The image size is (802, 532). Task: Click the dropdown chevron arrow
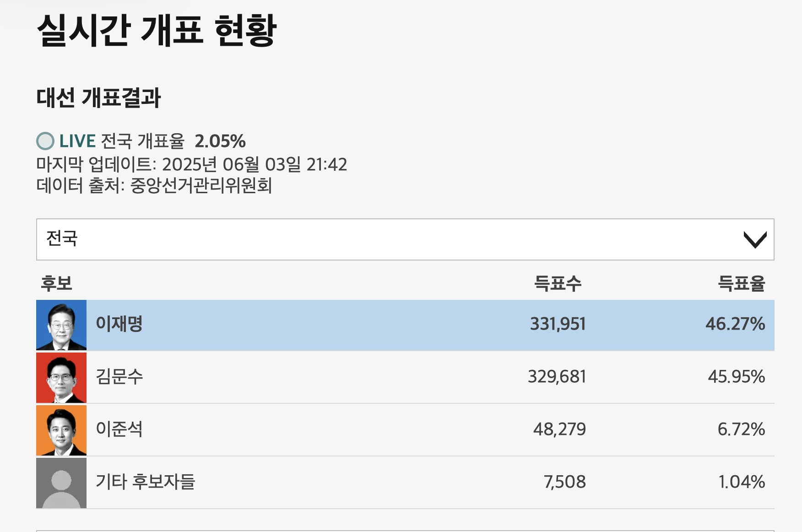coord(755,239)
